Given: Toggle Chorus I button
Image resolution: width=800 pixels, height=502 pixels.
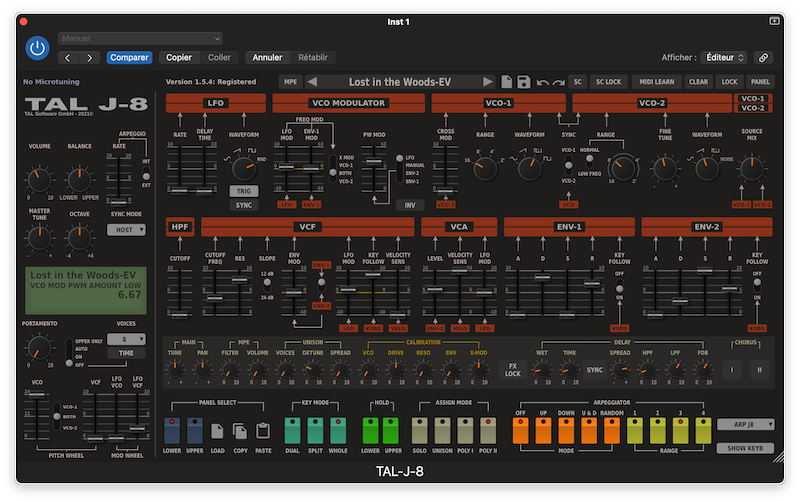Looking at the screenshot, I should point(732,370).
